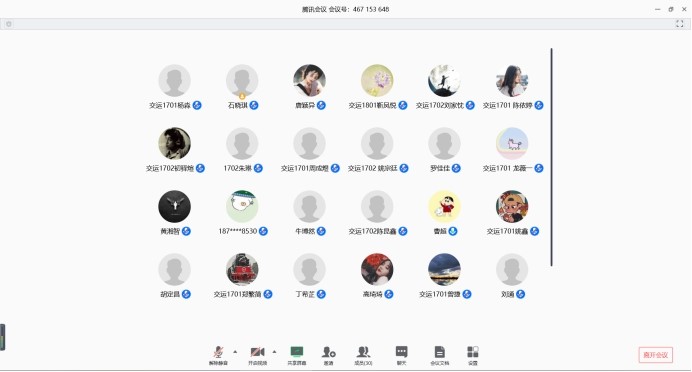692x372 pixels.
Task: Click the green audio level indicator at left edge
Action: (3, 338)
